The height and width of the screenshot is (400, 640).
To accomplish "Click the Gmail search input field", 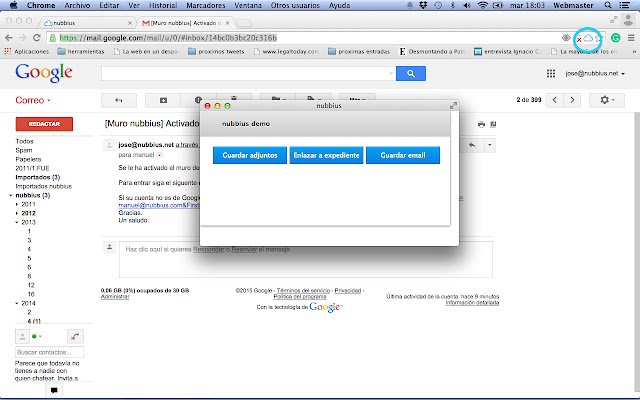I will [x=247, y=73].
